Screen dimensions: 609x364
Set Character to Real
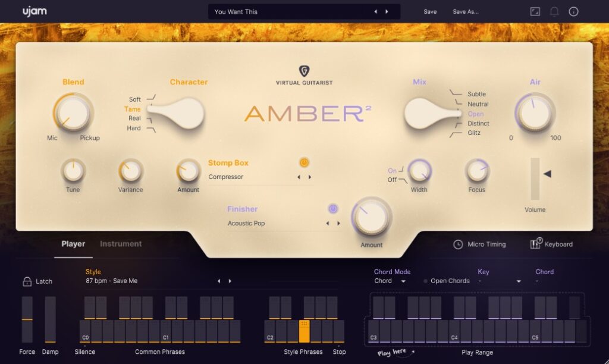click(135, 118)
